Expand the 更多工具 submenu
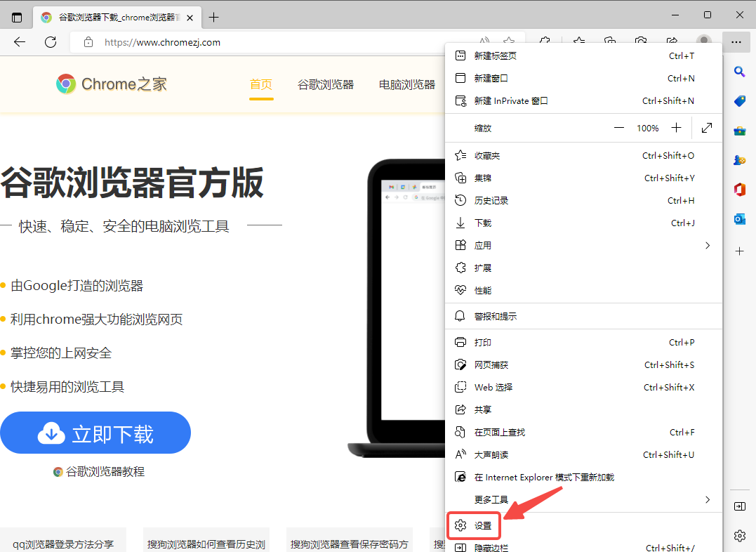 point(583,499)
